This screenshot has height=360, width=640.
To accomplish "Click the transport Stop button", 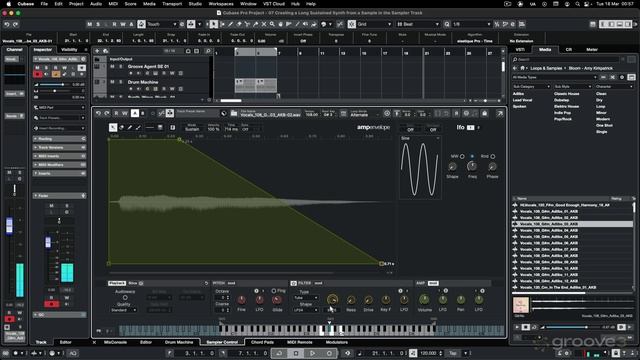I will point(296,353).
